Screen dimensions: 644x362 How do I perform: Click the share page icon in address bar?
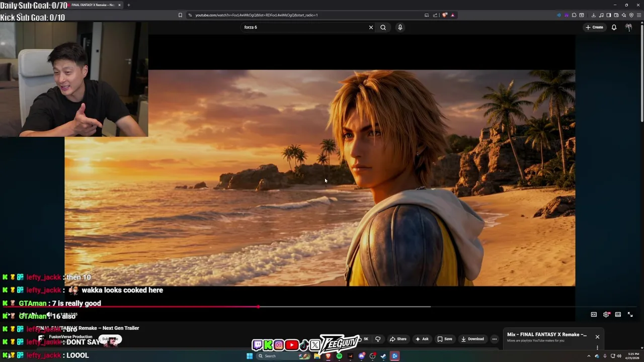(x=435, y=15)
